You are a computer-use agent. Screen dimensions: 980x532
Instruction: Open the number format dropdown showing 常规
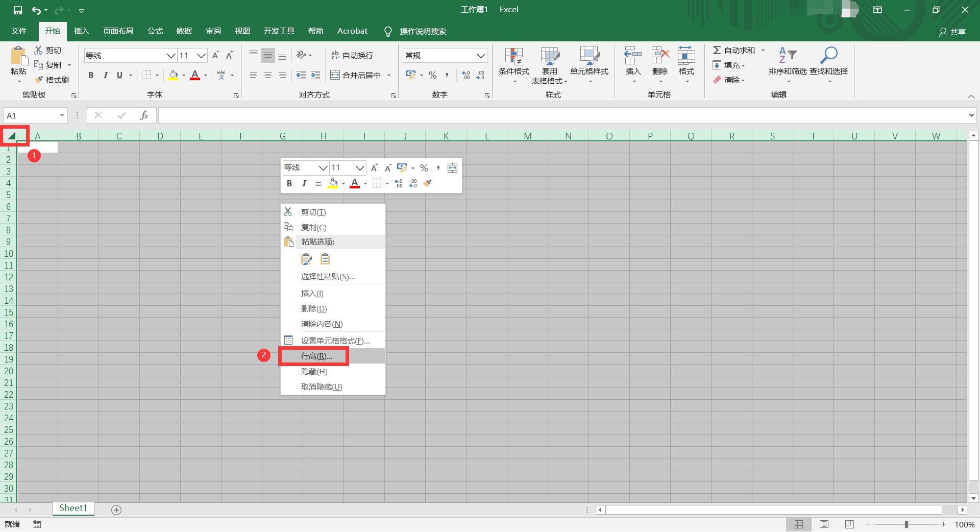[481, 55]
